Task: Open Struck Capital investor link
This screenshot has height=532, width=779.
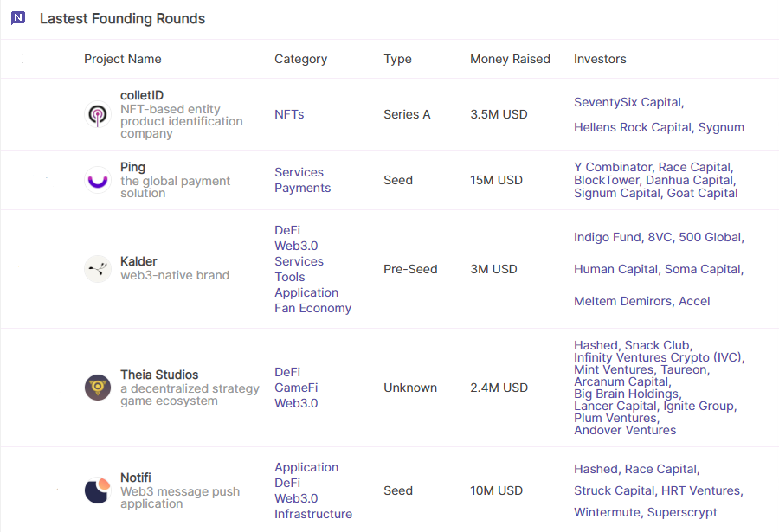Action: (615, 490)
